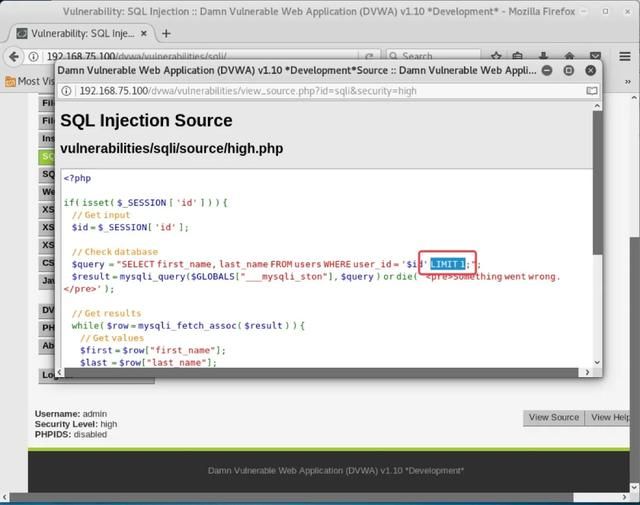The height and width of the screenshot is (505, 640).
Task: Click the icon at right end of popup address bar
Action: (x=591, y=90)
